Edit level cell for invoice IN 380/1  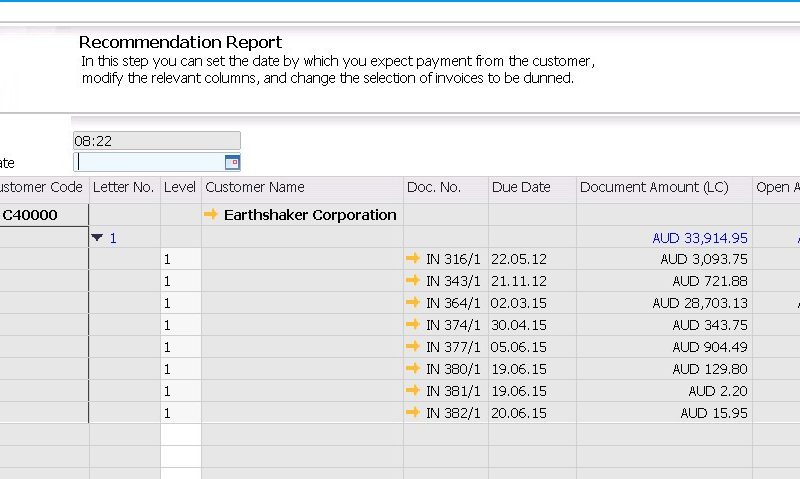coord(181,369)
